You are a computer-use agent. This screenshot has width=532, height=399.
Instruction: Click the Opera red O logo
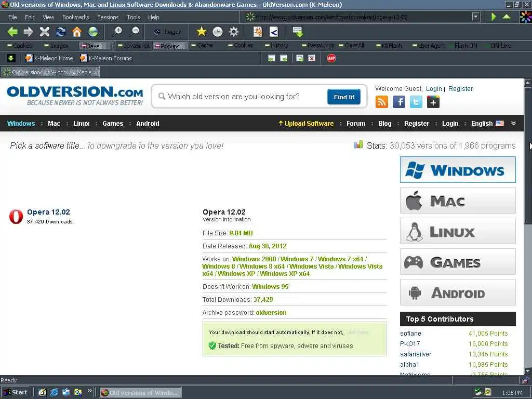[x=16, y=217]
